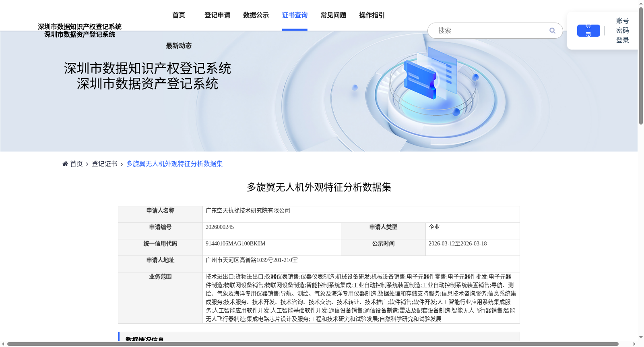
Task: Select 证书查询 navigation tab
Action: 295,15
